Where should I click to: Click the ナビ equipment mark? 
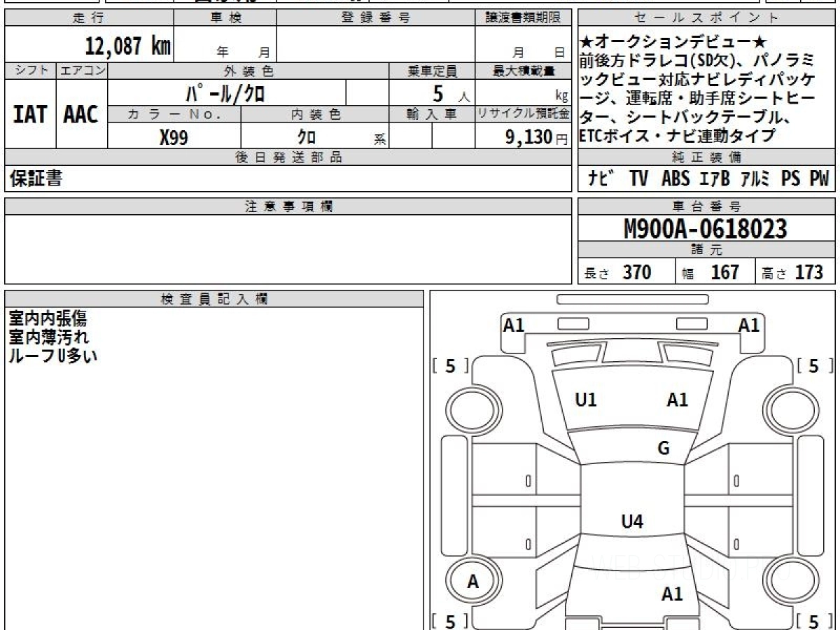602,179
